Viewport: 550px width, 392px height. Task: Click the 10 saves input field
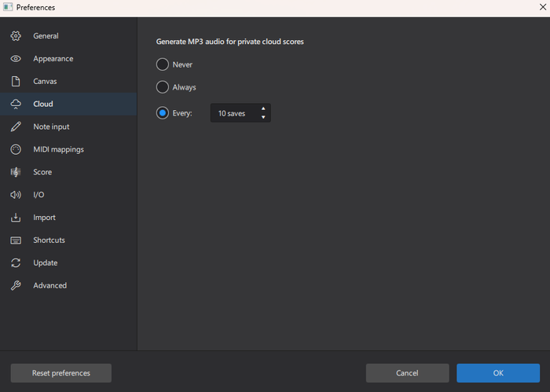[240, 113]
